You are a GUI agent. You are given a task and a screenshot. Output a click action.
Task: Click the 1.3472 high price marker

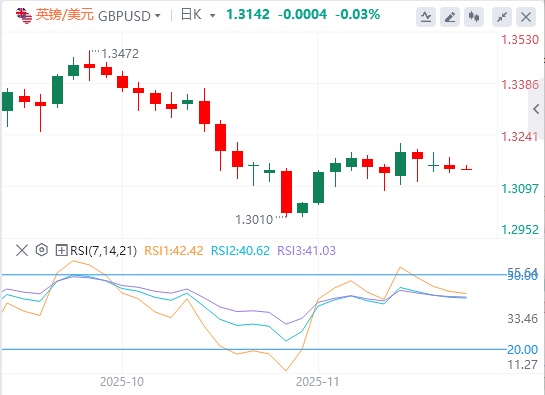[120, 54]
